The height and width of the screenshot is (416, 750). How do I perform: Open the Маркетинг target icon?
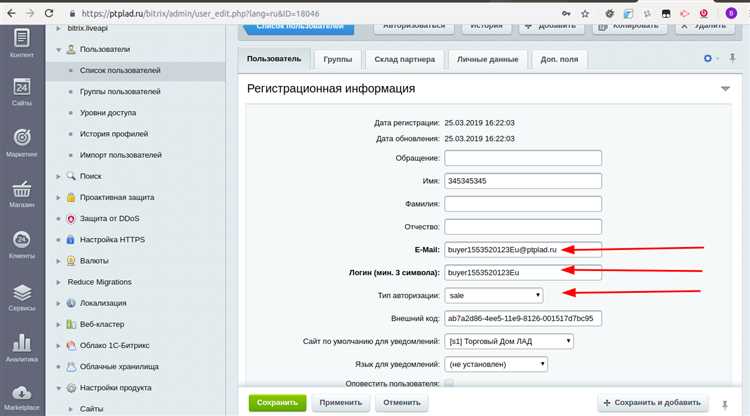pos(22,143)
